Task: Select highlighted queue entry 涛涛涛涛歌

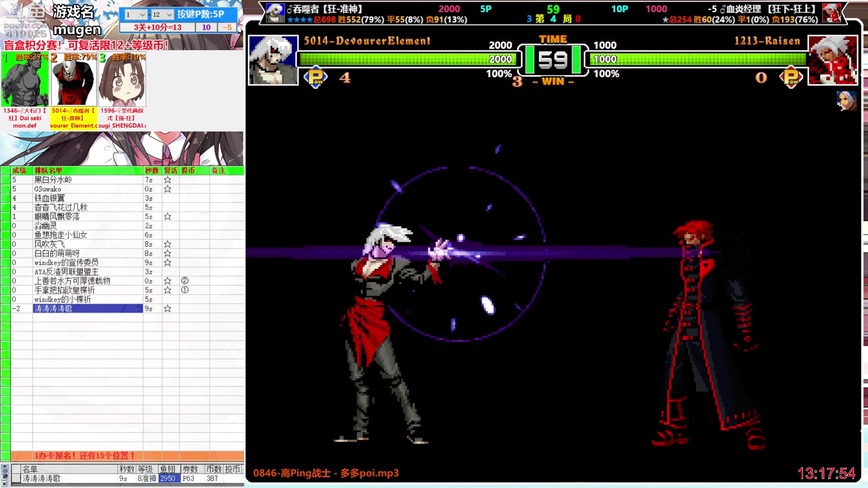Action: click(88, 309)
